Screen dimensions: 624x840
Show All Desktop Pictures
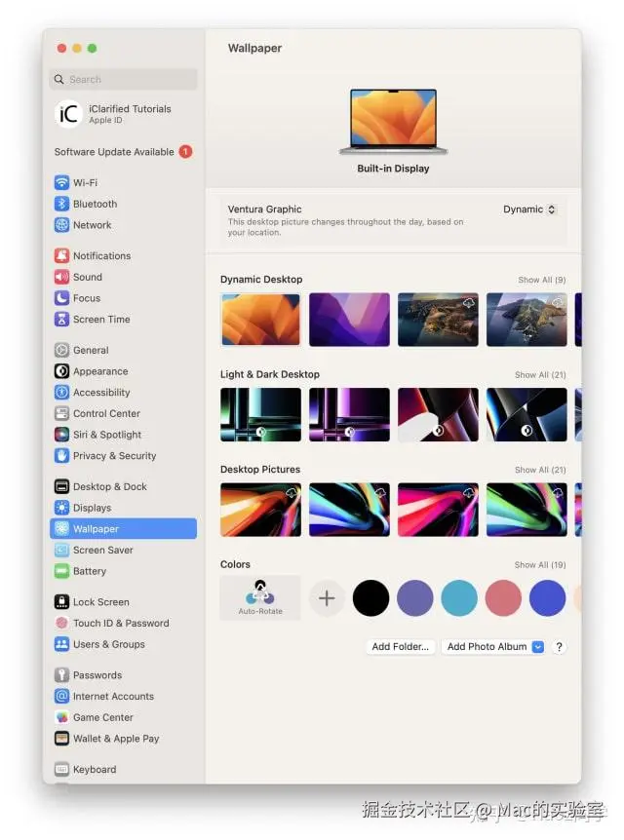point(540,470)
